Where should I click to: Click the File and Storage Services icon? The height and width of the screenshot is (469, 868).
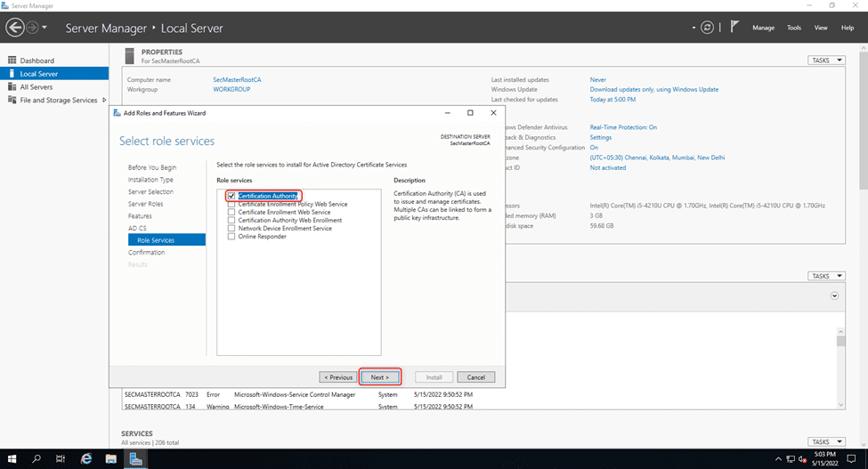pyautogui.click(x=12, y=100)
